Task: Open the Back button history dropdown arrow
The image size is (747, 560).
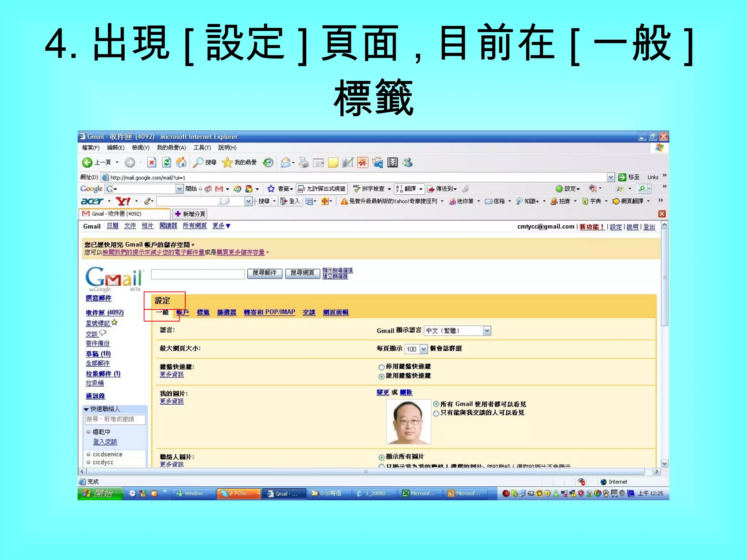Action: click(x=117, y=163)
